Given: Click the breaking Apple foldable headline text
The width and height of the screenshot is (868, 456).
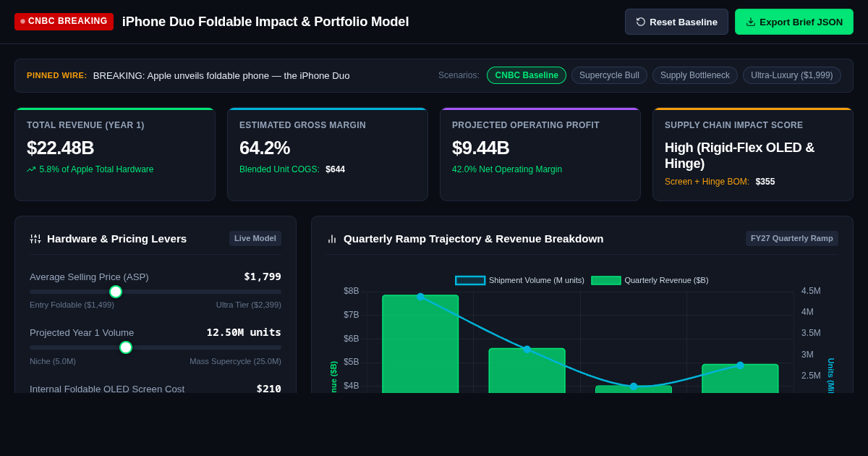Looking at the screenshot, I should point(221,75).
